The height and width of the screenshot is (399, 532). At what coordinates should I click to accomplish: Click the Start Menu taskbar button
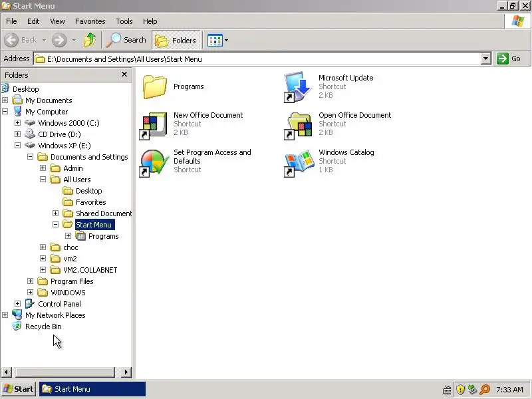tap(92, 389)
